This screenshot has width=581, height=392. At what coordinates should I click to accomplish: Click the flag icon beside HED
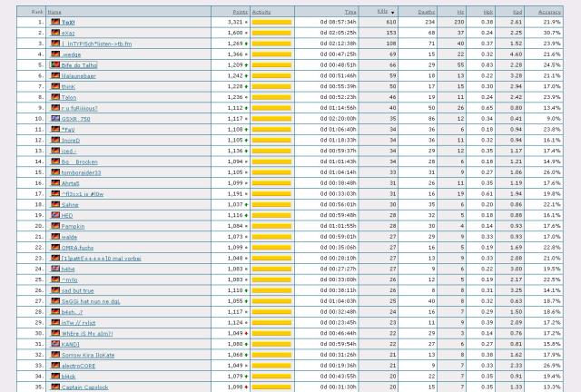click(54, 215)
